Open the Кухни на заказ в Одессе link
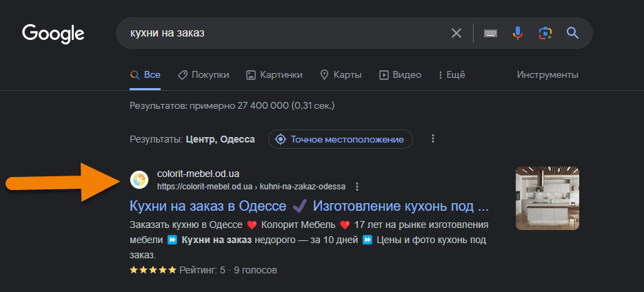 (310, 206)
